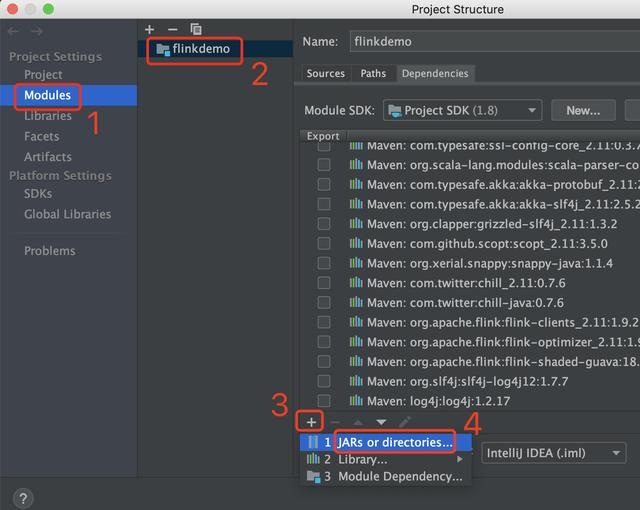Screen dimensions: 640x510
Task: Open the Module SDK dropdown
Action: pos(462,110)
